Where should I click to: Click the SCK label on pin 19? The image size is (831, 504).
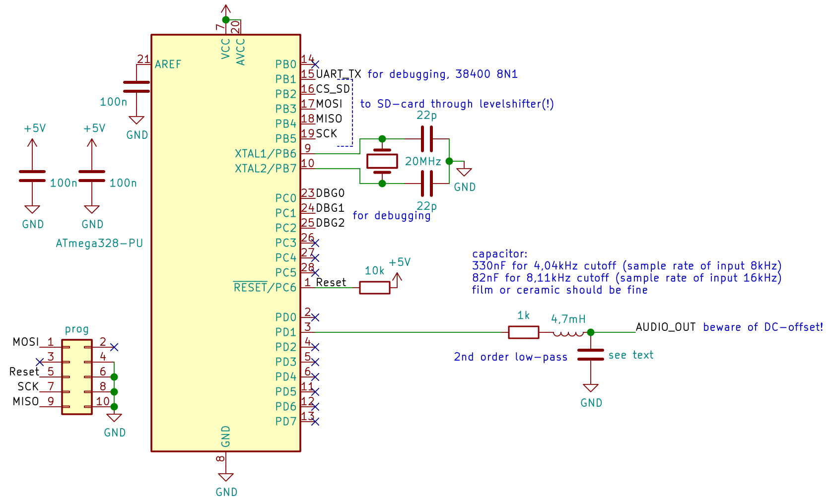[x=327, y=134]
